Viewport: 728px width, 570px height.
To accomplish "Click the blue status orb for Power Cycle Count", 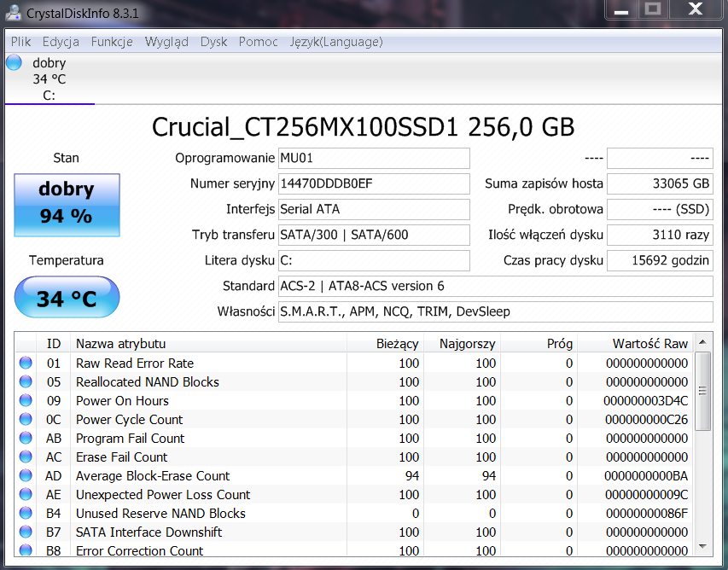I will coord(26,419).
